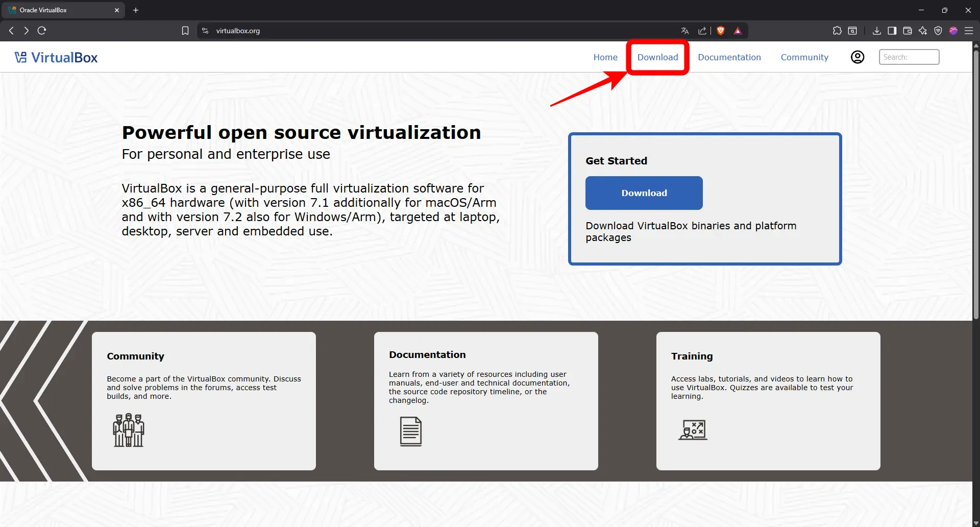The height and width of the screenshot is (527, 980).
Task: Open the site settings icon in address bar
Action: (x=205, y=31)
